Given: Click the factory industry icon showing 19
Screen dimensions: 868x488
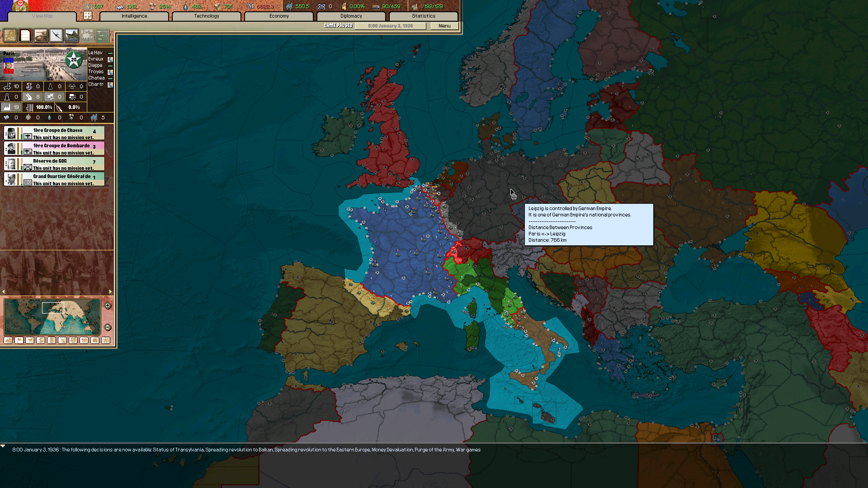Looking at the screenshot, I should 7,107.
